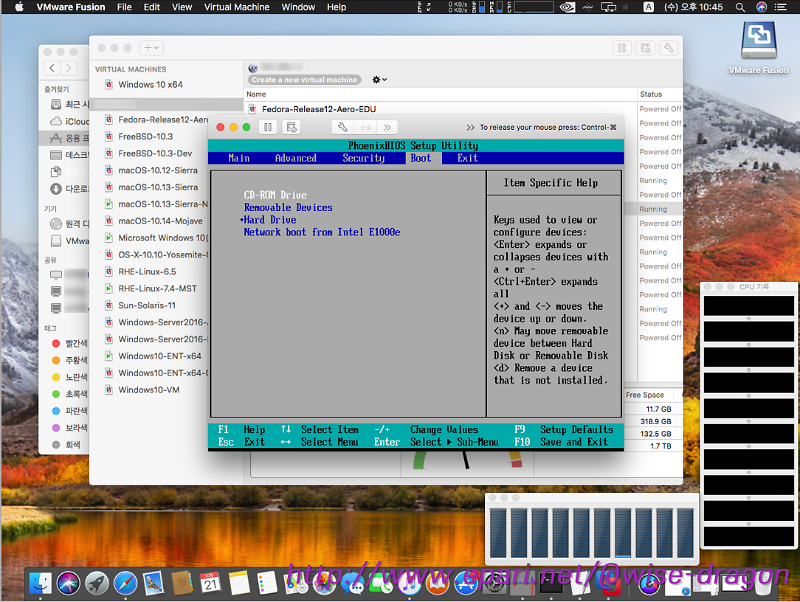The height and width of the screenshot is (602, 800).
Task: Click the Finder back arrow button
Action: [52, 68]
